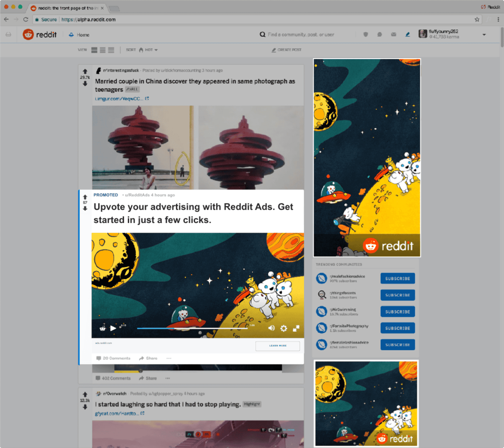Upvote the married couple in China post
Viewport: 504px width, 448px height.
[85, 71]
